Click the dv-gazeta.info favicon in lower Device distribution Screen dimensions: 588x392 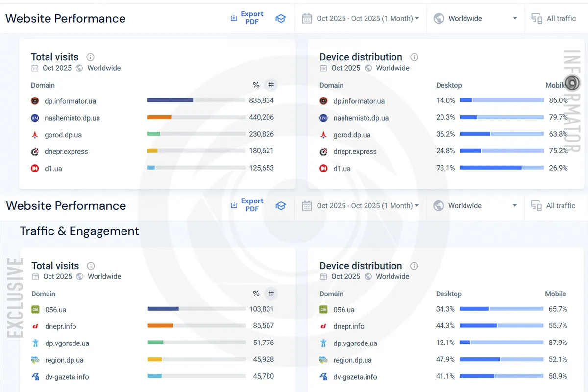click(323, 377)
